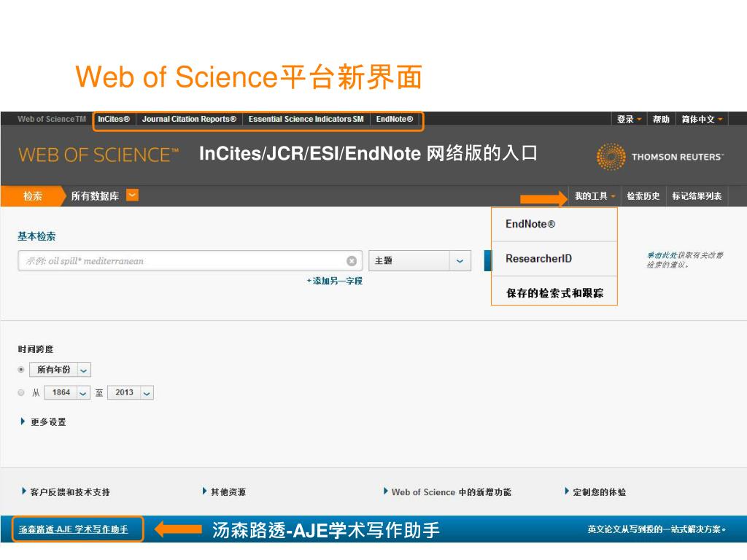This screenshot has width=747, height=560.
Task: Click the search suggestions italic hint text
Action: tap(684, 260)
